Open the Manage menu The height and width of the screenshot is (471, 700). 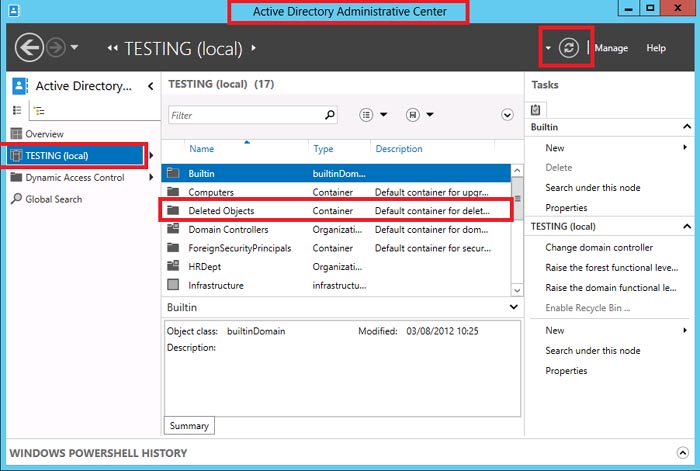click(611, 48)
